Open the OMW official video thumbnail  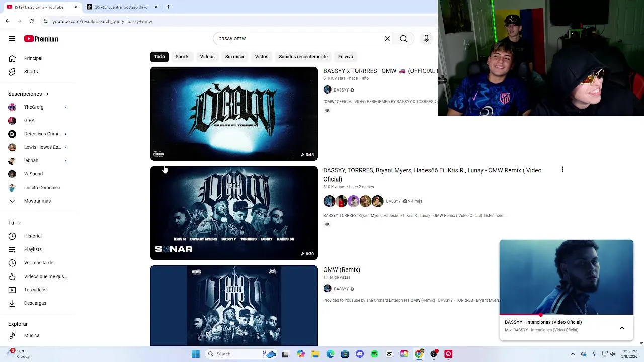[234, 114]
